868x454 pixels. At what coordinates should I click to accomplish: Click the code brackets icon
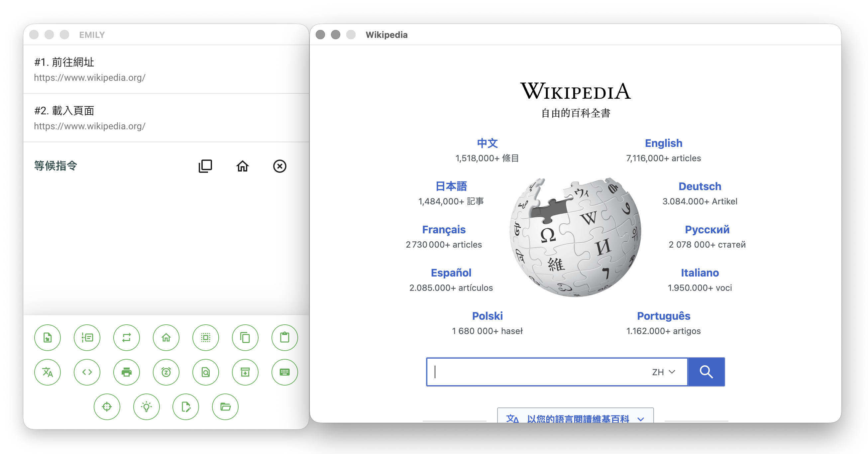(87, 372)
